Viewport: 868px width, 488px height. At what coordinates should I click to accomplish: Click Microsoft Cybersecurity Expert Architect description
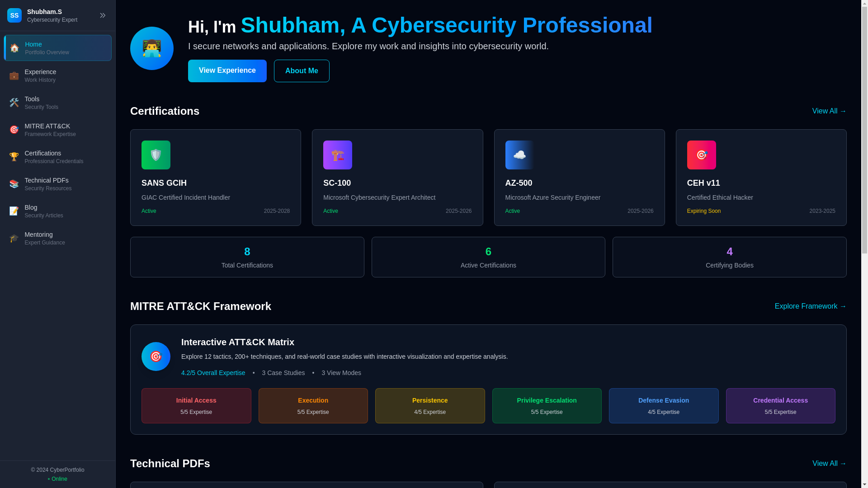(x=379, y=197)
